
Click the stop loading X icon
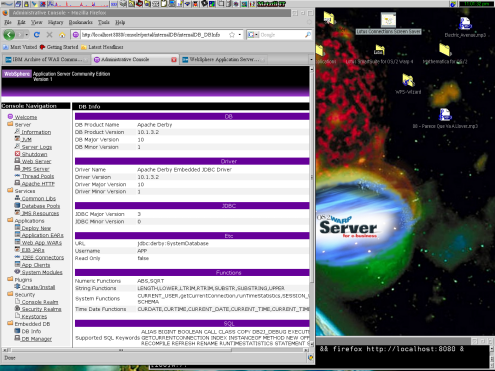pos(49,35)
